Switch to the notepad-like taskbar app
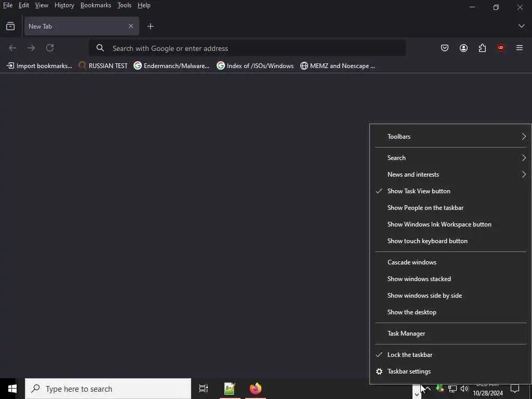 click(230, 389)
